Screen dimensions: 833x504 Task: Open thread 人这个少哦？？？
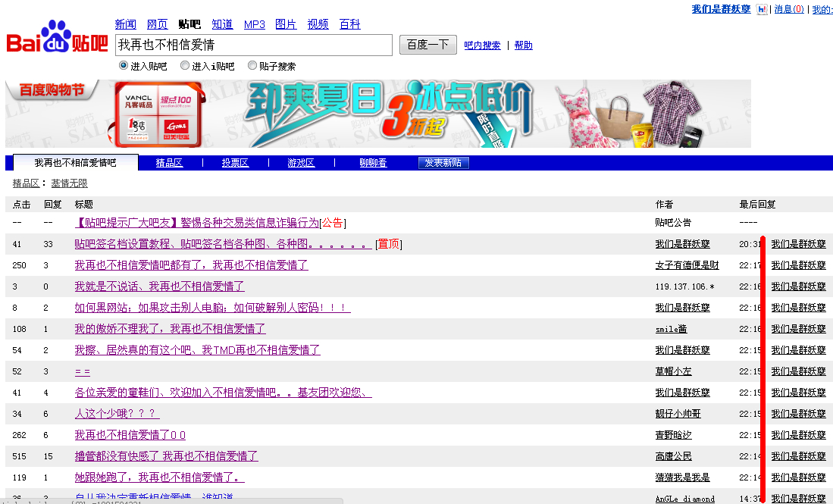117,414
